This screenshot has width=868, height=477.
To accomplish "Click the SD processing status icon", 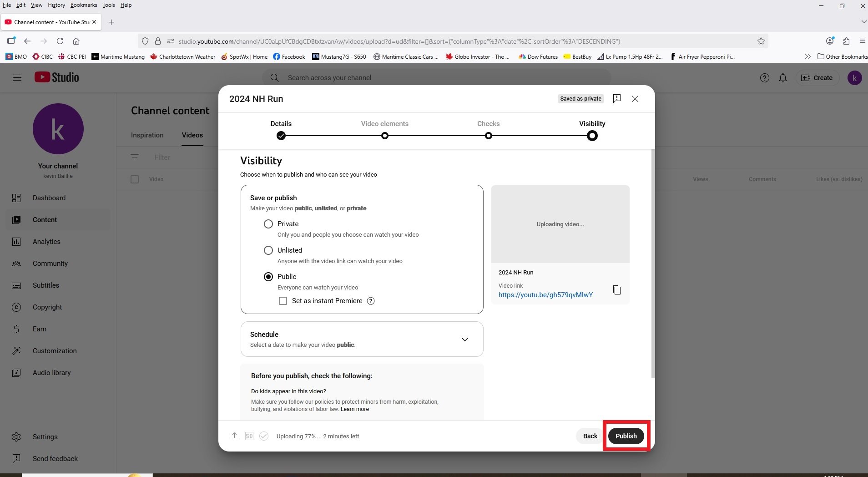I will pos(249,436).
